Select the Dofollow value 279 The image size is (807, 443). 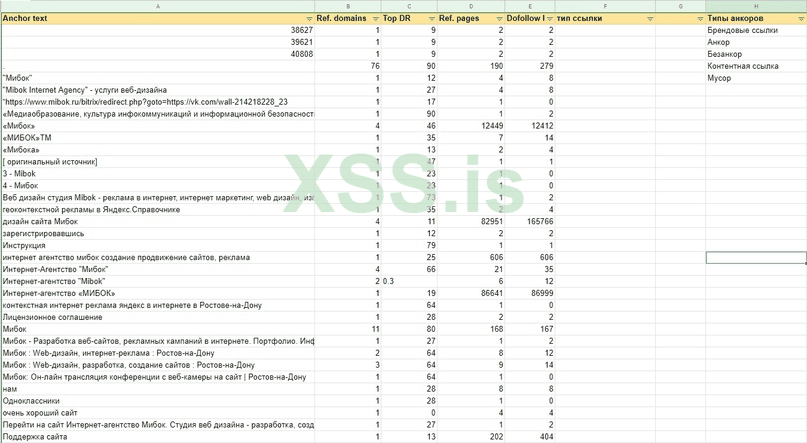530,66
